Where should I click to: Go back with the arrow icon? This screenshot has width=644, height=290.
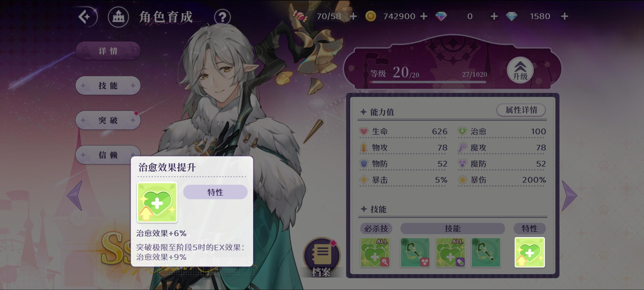click(x=86, y=17)
